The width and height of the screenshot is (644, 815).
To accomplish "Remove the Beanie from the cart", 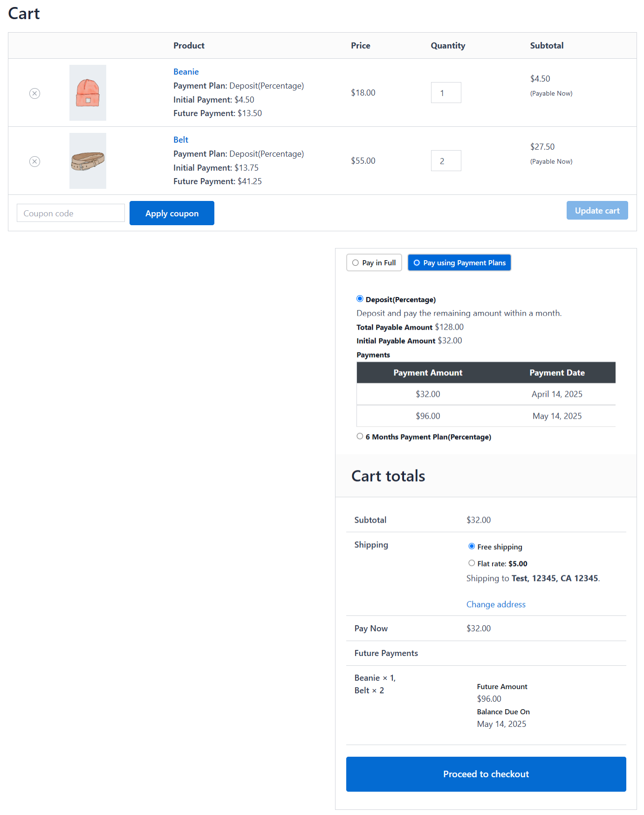I will tap(34, 93).
